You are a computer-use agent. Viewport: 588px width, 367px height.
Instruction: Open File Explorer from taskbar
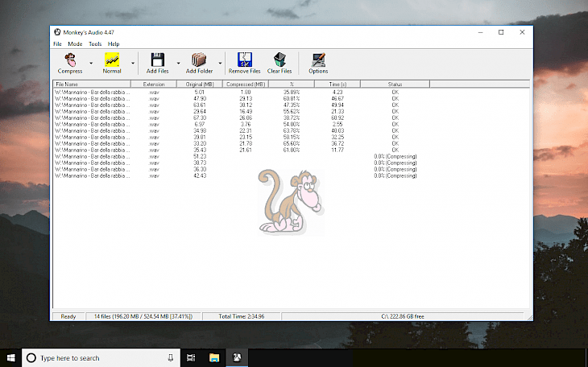tap(214, 358)
